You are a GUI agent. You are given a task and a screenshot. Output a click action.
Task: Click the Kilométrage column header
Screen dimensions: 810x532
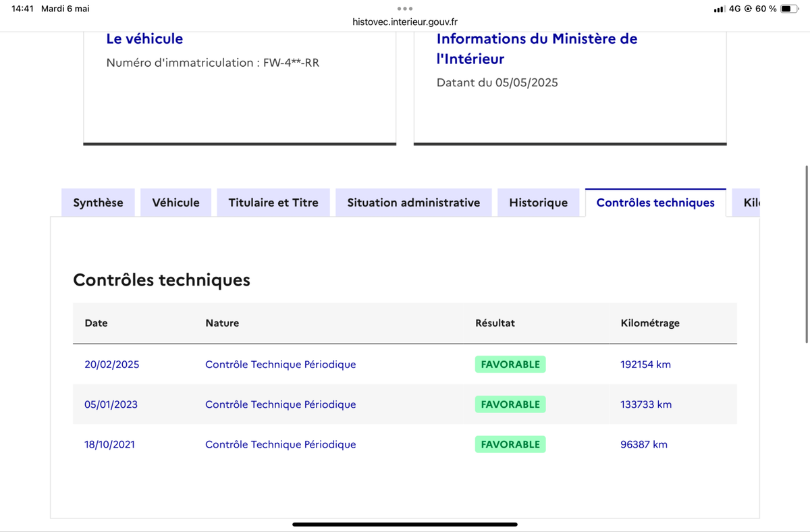click(x=650, y=323)
